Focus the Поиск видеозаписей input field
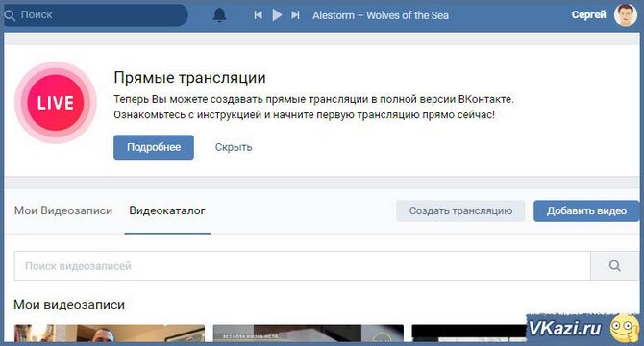 [x=302, y=266]
